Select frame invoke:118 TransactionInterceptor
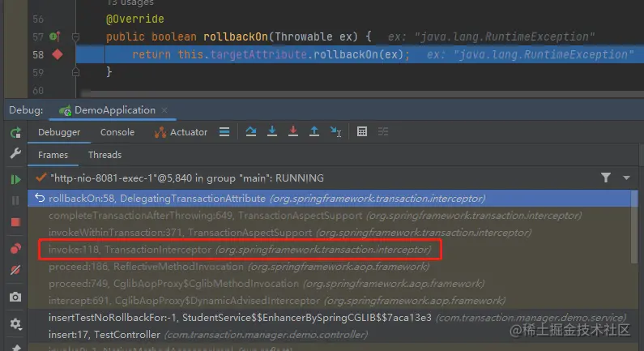The image size is (644, 351). pos(331,250)
